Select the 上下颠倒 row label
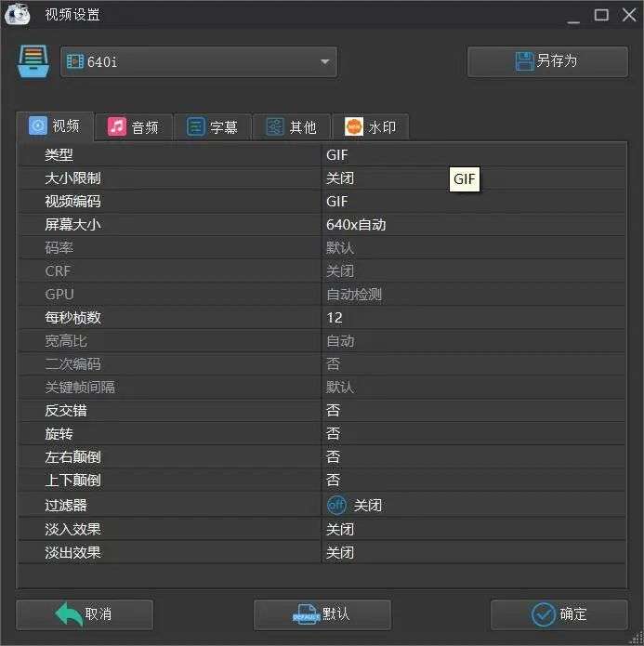The image size is (644, 646). coord(72,480)
